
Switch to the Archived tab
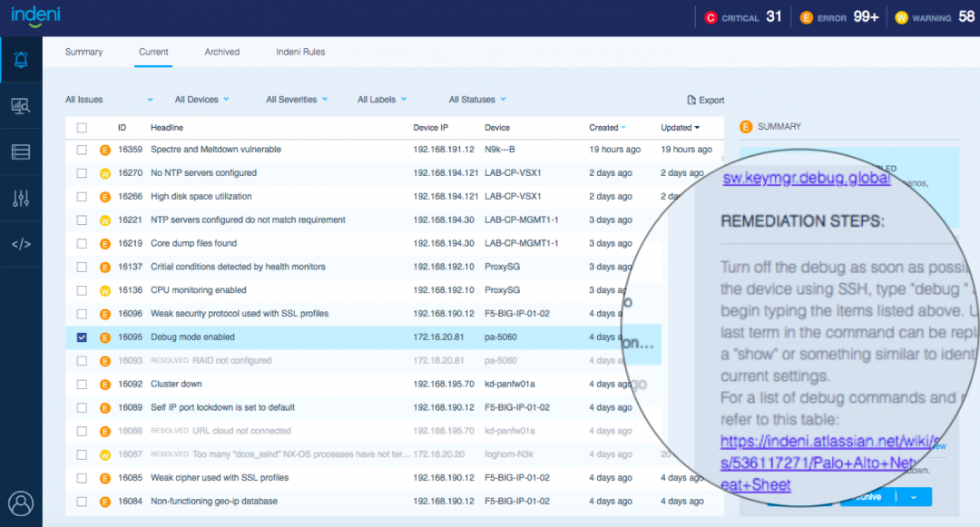(222, 52)
